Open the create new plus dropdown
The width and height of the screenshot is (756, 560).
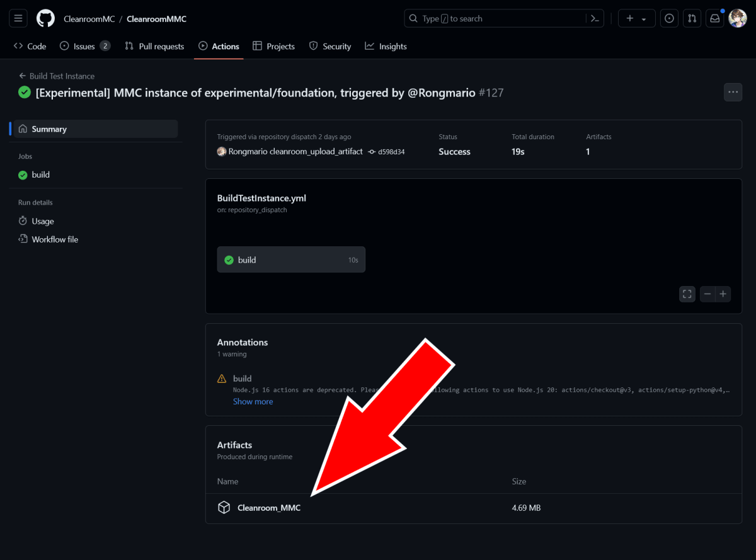pos(636,18)
